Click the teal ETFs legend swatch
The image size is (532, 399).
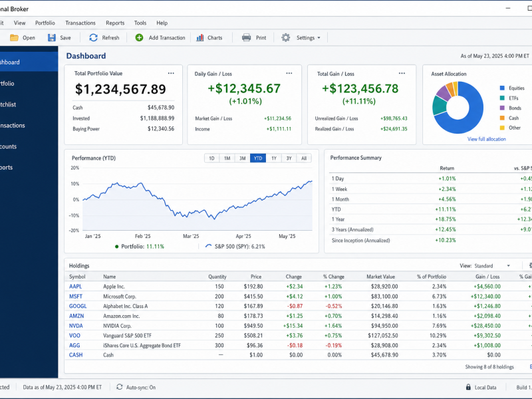tap(502, 98)
